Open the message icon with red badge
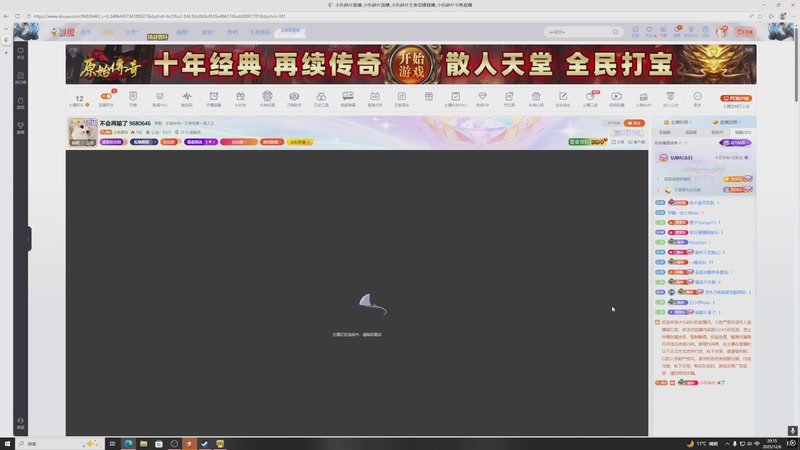Image resolution: width=800 pixels, height=450 pixels. pyautogui.click(x=677, y=31)
